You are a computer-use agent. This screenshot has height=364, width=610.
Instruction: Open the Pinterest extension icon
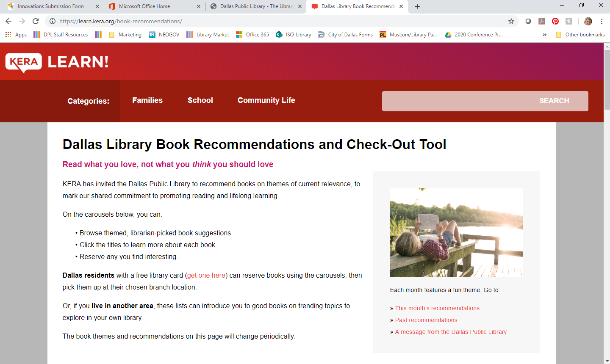555,21
